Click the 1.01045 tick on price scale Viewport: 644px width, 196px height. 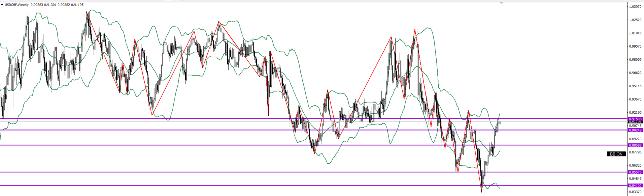(635, 33)
